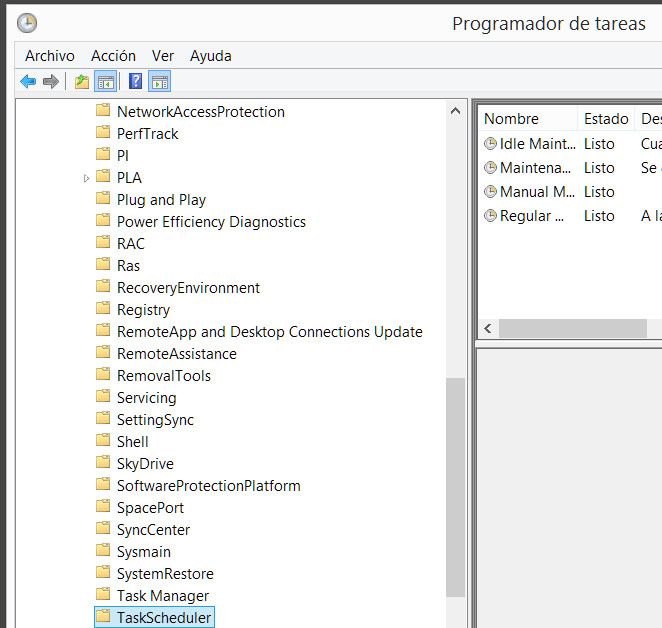Click the Back arrow toolbar icon
Screen dimensions: 662x628
point(27,82)
